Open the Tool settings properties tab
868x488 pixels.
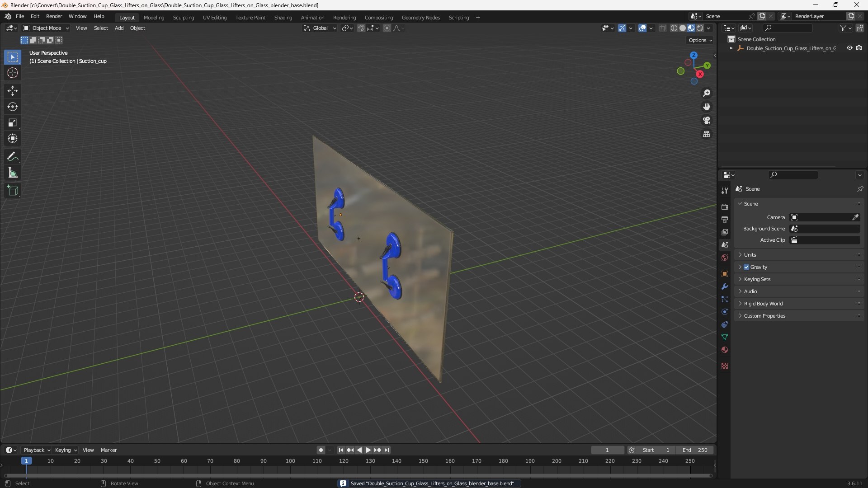click(x=725, y=191)
